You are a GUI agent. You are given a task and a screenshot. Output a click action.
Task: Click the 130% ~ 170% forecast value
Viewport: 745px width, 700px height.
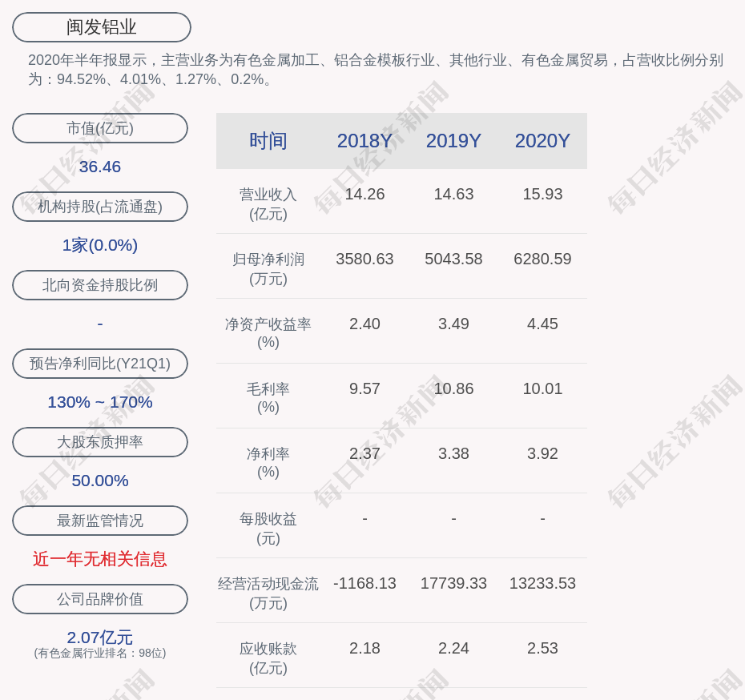coord(100,402)
